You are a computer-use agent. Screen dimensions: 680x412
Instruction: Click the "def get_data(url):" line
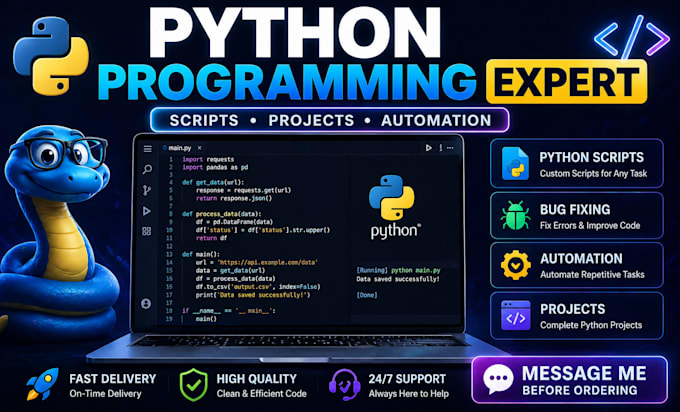[213, 183]
